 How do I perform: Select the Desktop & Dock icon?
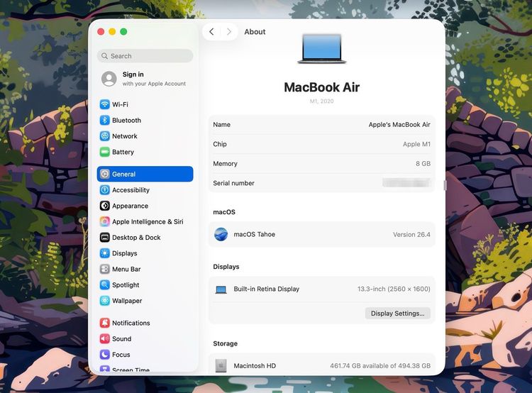[x=105, y=237]
